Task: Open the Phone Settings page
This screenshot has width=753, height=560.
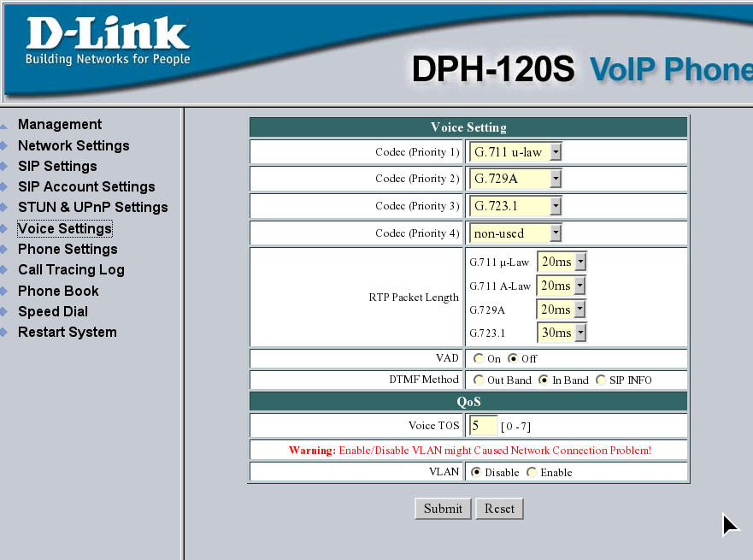Action: click(68, 250)
